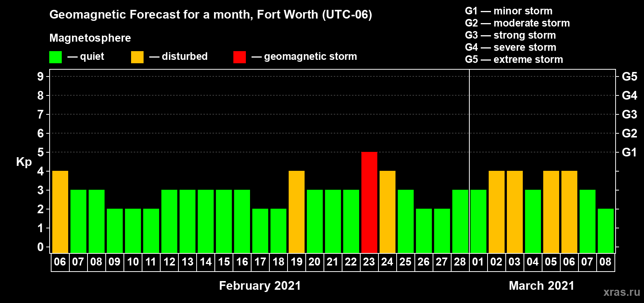Select the orange bar for February 24
Image resolution: width=644 pixels, height=303 pixels.
coord(388,212)
